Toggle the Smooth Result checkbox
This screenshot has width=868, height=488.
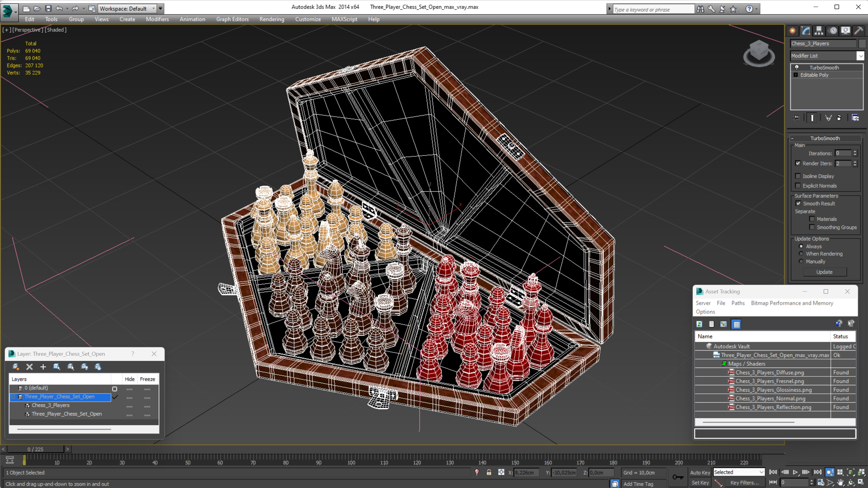coord(798,203)
